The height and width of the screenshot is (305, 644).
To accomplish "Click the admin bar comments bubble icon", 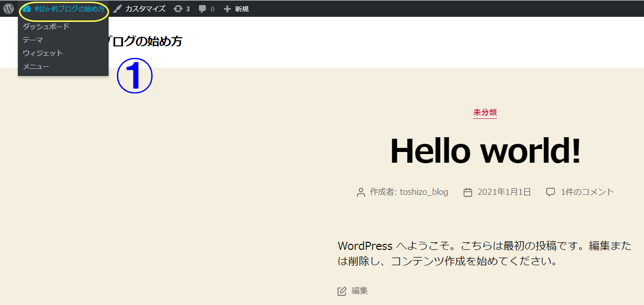I will click(202, 9).
